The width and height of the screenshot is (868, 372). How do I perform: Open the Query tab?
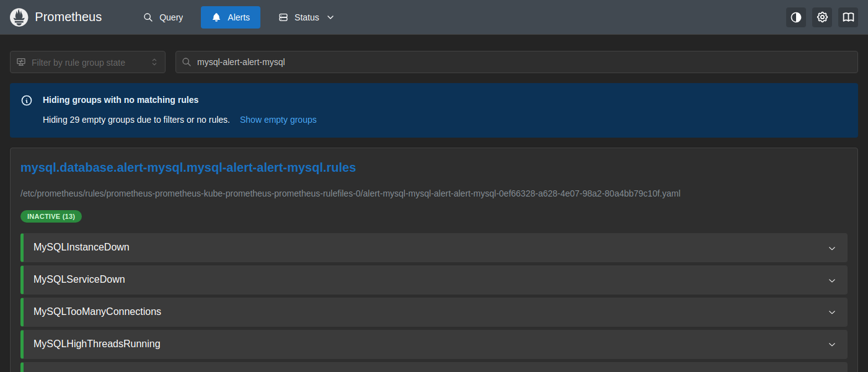163,17
